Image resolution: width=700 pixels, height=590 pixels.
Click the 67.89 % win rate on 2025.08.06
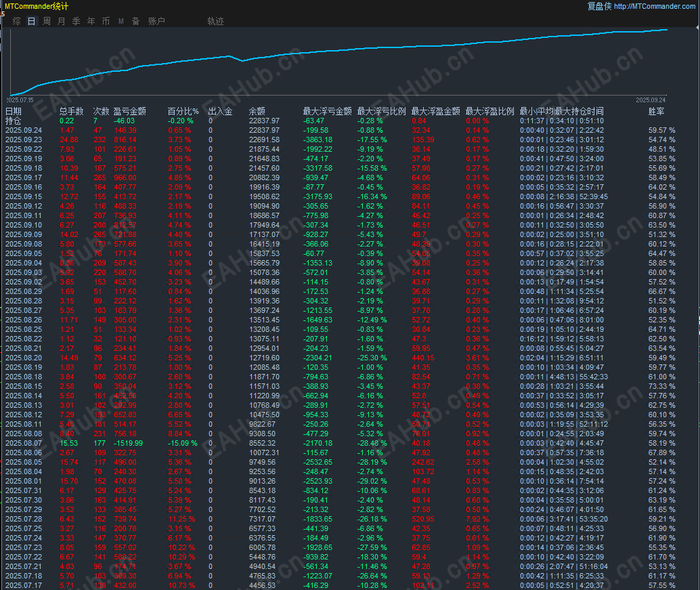pos(662,452)
